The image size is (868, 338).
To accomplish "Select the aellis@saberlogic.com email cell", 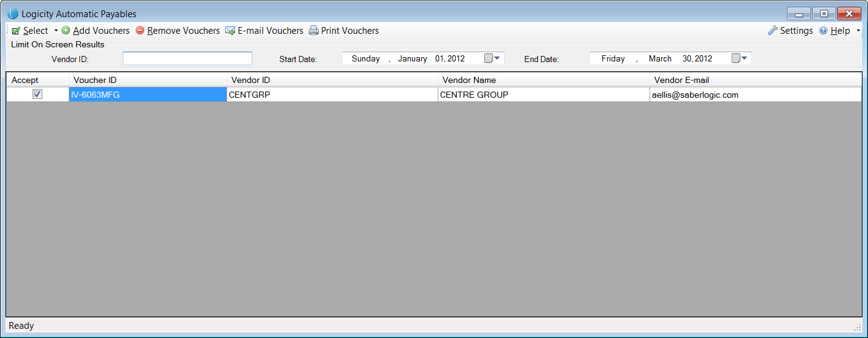I will (x=754, y=95).
